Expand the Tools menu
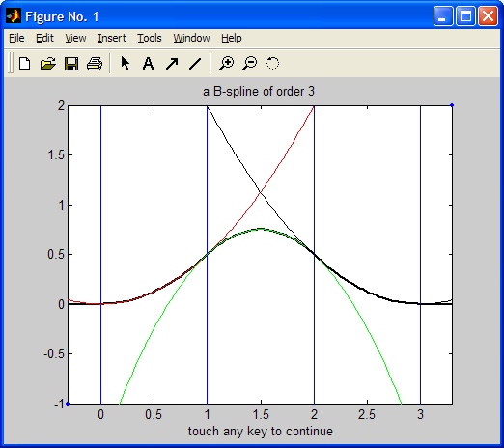Viewport: 504px width, 448px height. click(x=150, y=38)
